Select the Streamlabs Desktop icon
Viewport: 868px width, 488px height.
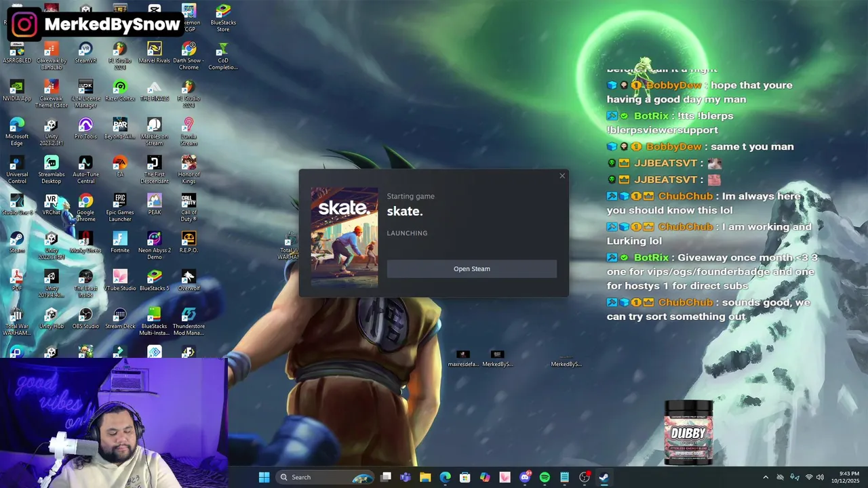[x=51, y=169]
